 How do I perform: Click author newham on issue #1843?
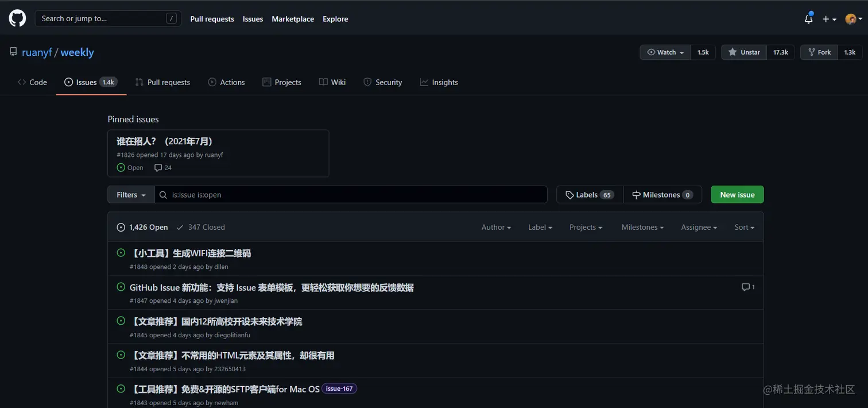coord(226,403)
